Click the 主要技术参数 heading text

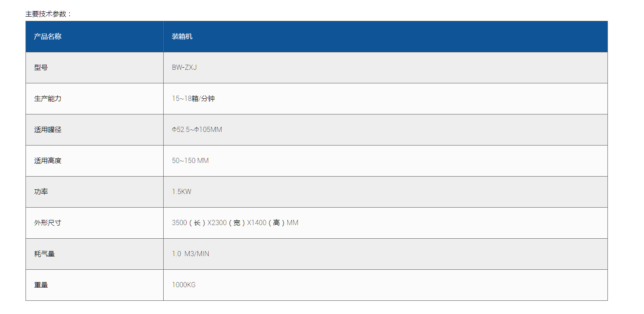point(48,14)
